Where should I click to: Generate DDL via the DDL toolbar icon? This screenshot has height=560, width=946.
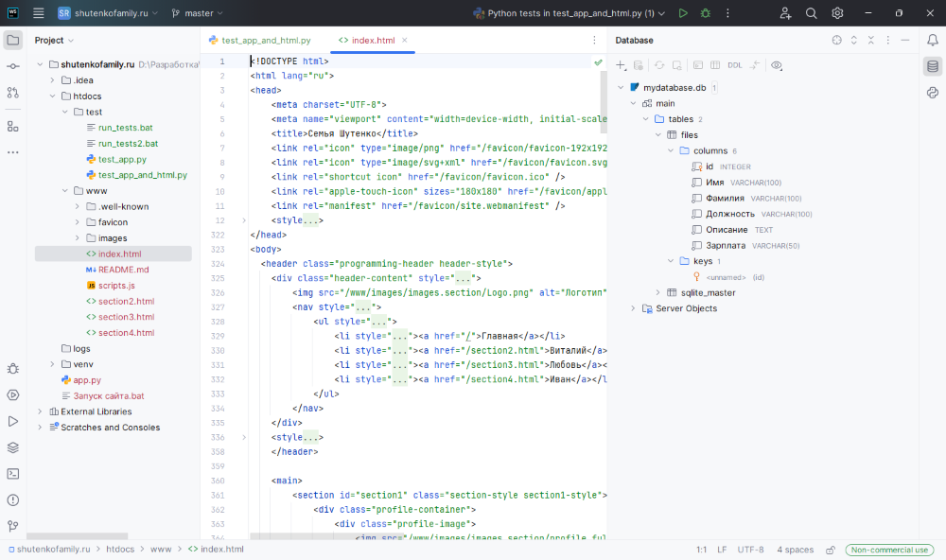click(x=737, y=64)
